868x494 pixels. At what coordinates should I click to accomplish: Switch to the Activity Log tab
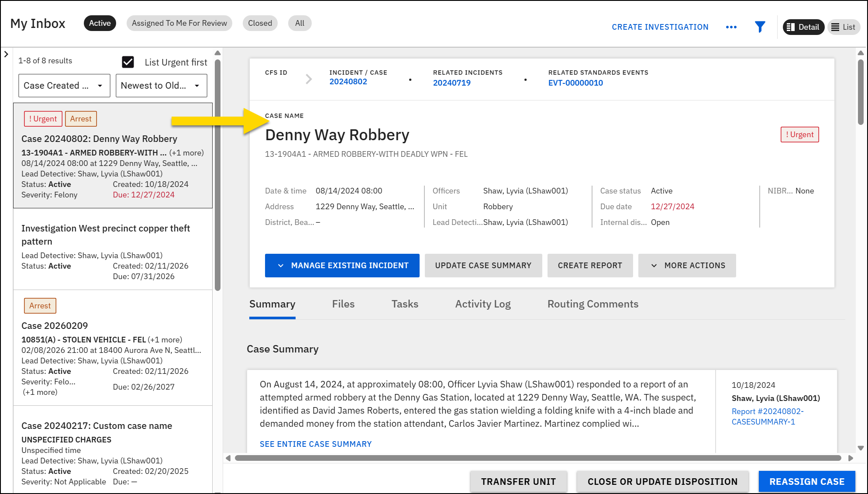pyautogui.click(x=482, y=304)
